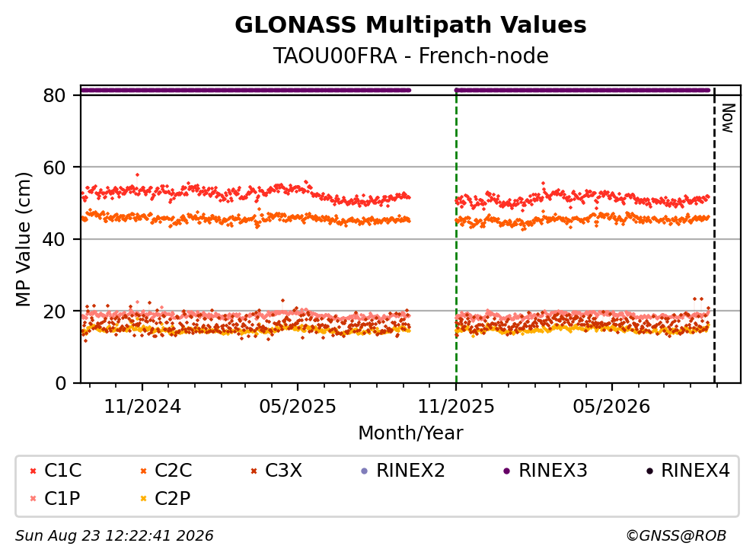Click the subtitle TAOU00FRA - French-node
756x559 pixels.
pos(411,56)
